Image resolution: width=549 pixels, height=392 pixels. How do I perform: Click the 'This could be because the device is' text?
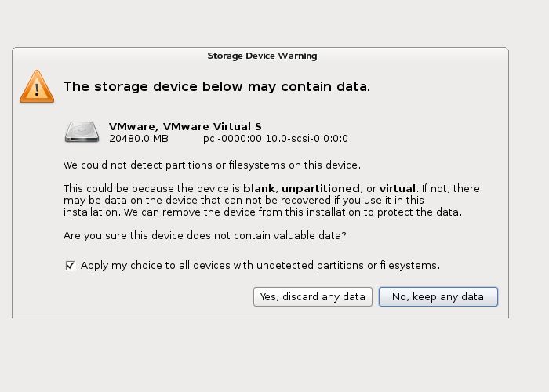click(x=151, y=188)
